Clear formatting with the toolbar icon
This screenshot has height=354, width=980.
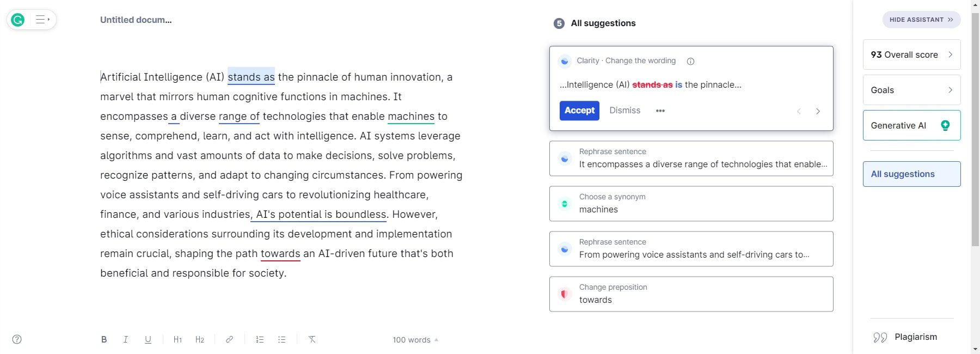(312, 339)
